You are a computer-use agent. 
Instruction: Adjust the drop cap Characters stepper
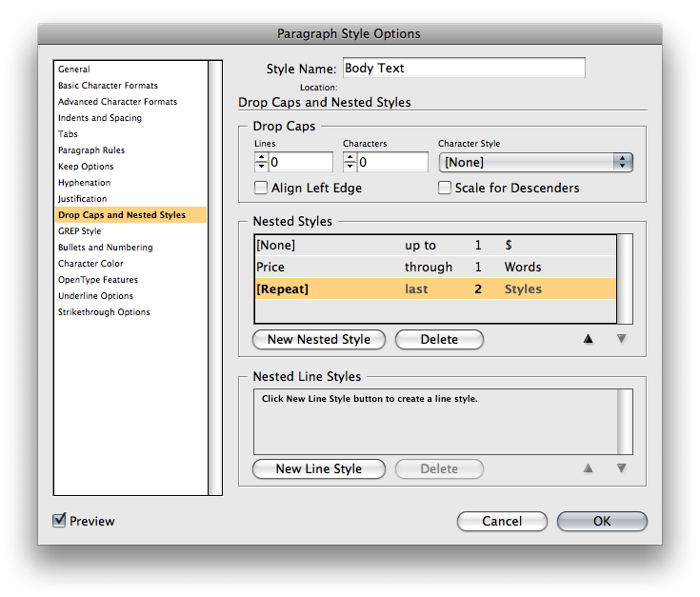[x=350, y=163]
